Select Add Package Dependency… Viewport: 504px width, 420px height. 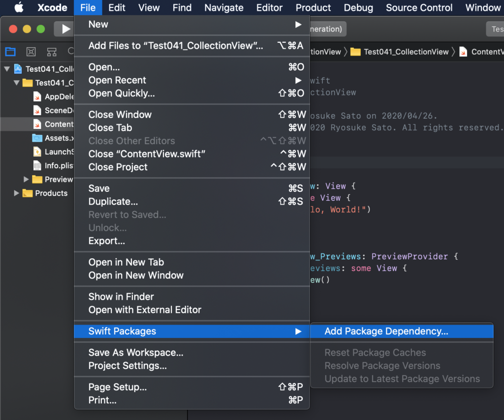click(x=402, y=331)
